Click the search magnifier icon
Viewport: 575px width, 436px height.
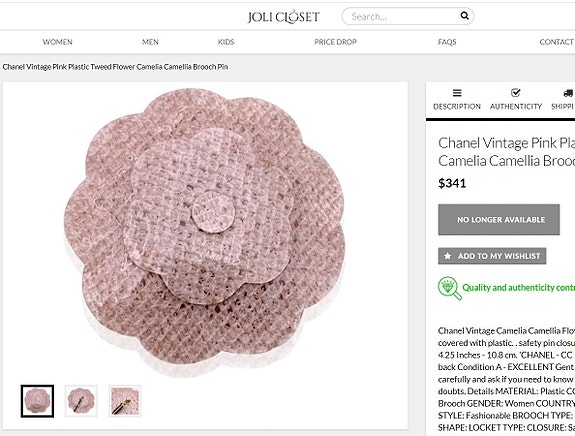464,16
